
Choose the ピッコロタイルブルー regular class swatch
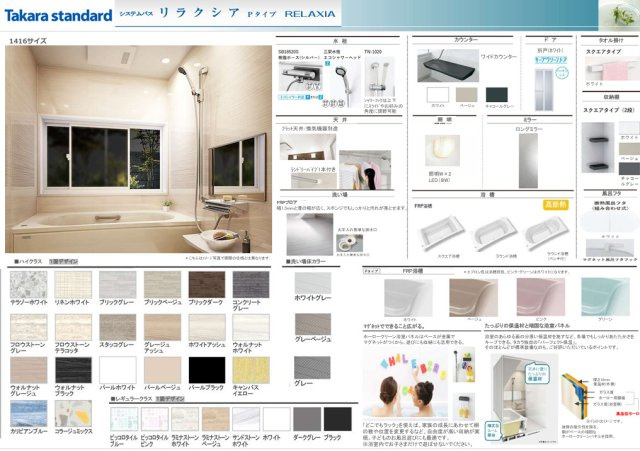click(124, 419)
